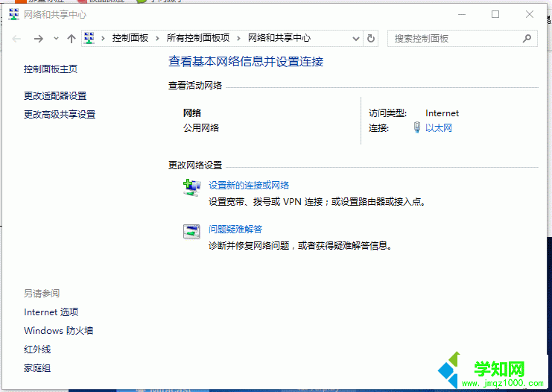Click the search magnifier icon
This screenshot has height=392, width=552.
[x=527, y=39]
